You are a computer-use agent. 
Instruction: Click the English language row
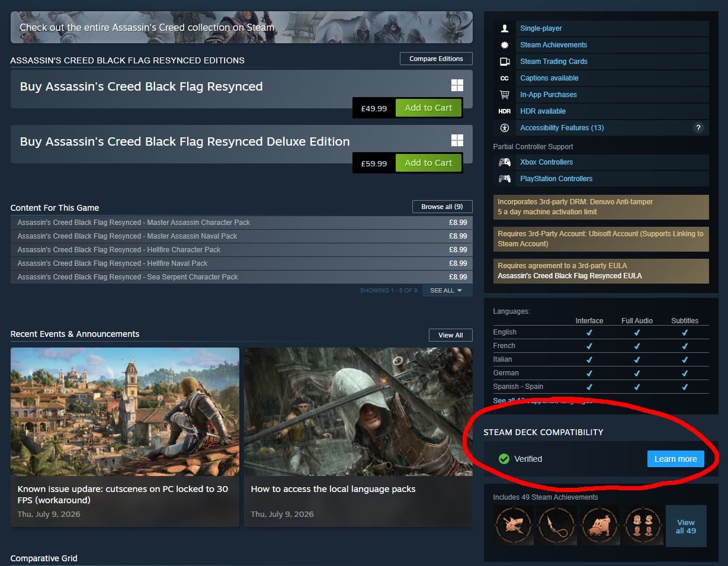point(601,332)
